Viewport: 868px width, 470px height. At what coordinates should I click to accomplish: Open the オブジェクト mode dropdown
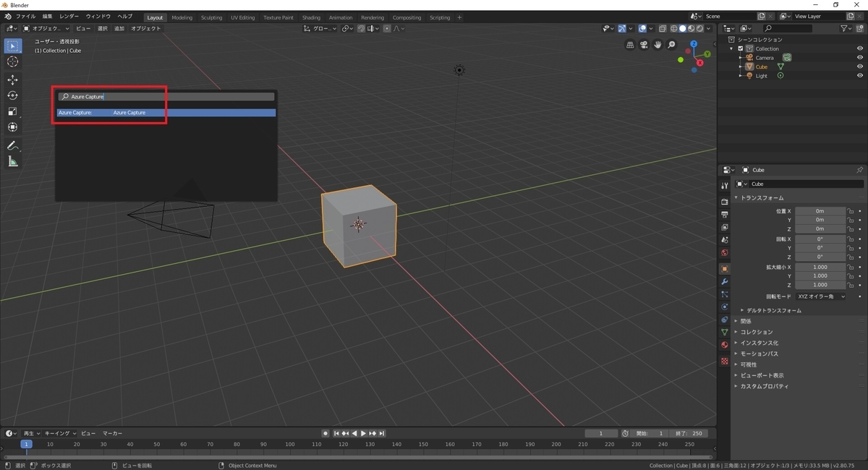coord(47,28)
